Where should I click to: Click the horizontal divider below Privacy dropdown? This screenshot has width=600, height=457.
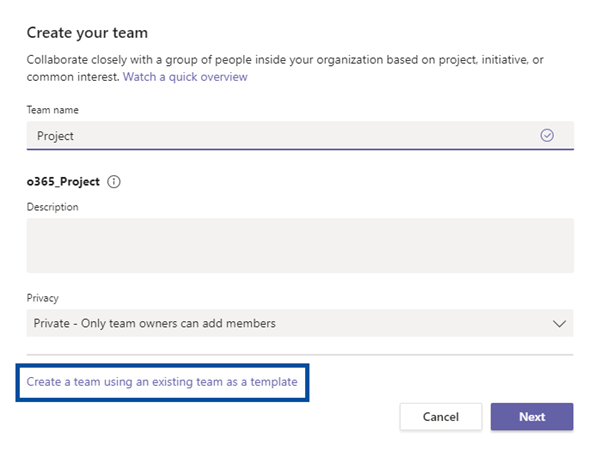click(x=300, y=354)
